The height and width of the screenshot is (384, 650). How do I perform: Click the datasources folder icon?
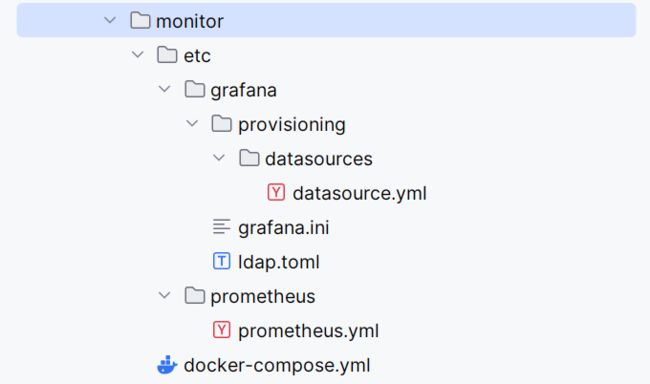[249, 158]
